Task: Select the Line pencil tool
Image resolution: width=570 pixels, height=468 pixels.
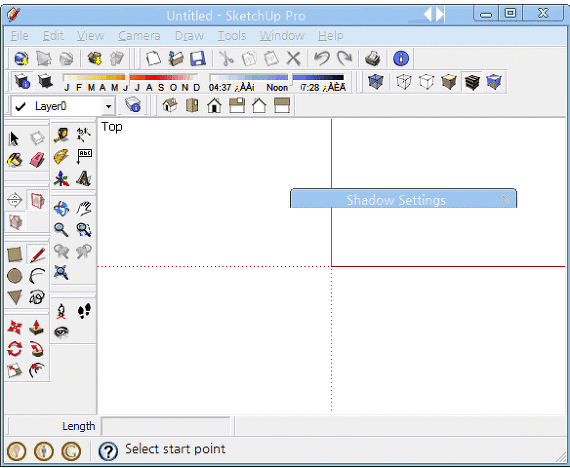Action: click(x=37, y=255)
